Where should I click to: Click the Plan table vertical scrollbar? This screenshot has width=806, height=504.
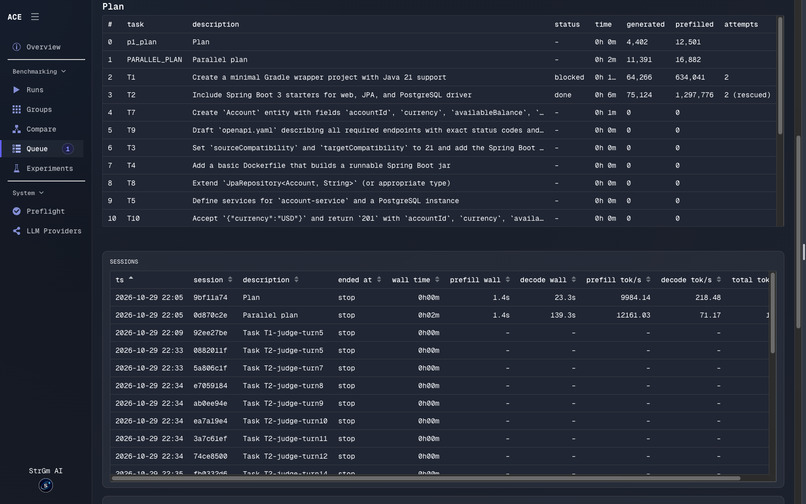[780, 76]
